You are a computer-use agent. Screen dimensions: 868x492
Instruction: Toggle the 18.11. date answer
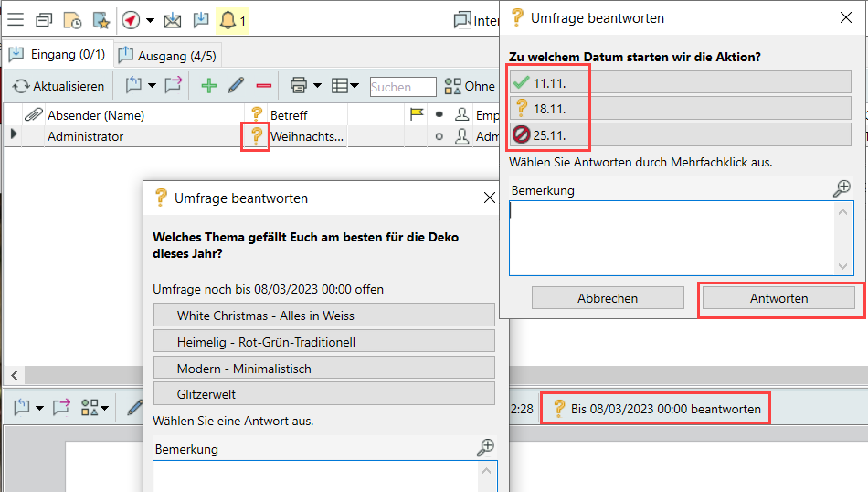pos(680,109)
